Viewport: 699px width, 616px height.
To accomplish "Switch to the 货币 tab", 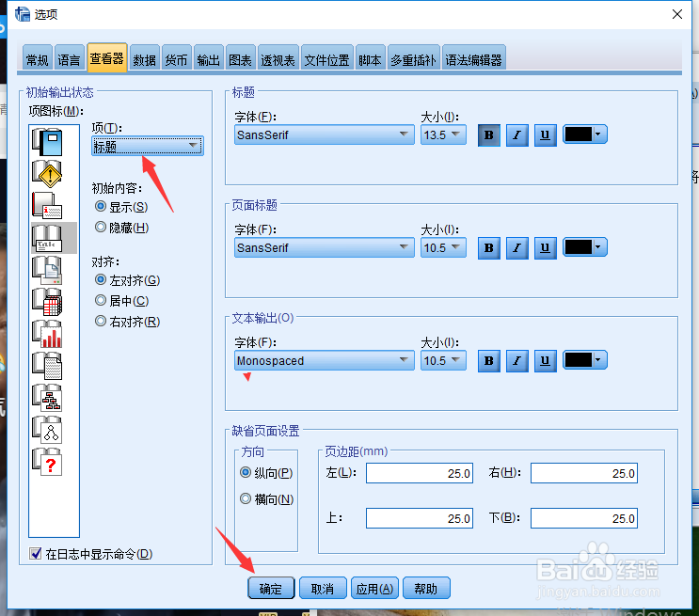I will coord(177,59).
